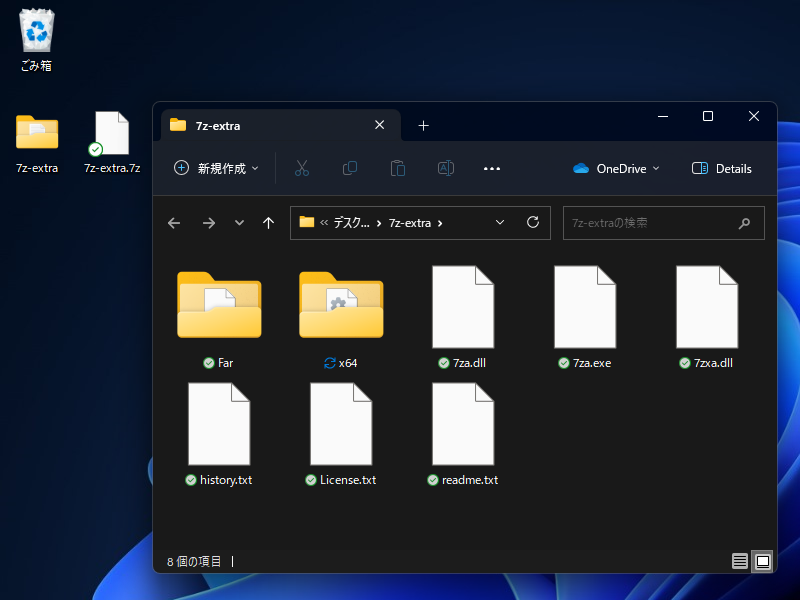Viewport: 800px width, 600px height.
Task: Open a new tab with the + button
Action: [423, 125]
